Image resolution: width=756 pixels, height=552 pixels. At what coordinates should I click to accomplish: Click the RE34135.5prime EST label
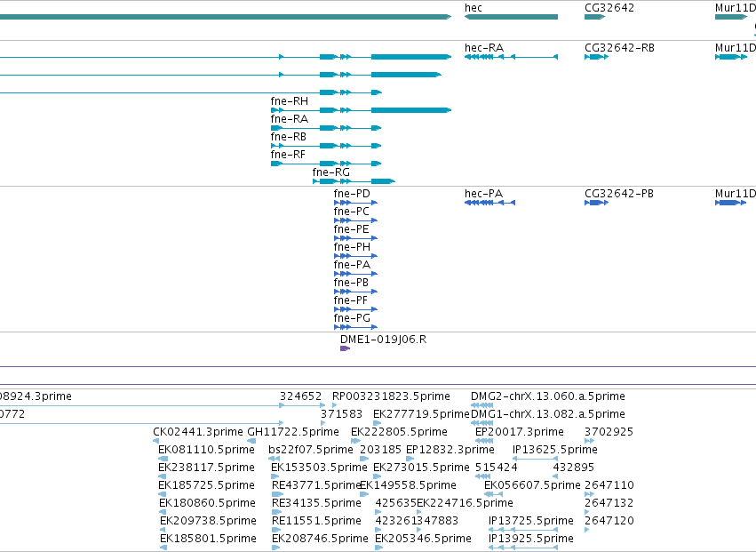point(316,503)
